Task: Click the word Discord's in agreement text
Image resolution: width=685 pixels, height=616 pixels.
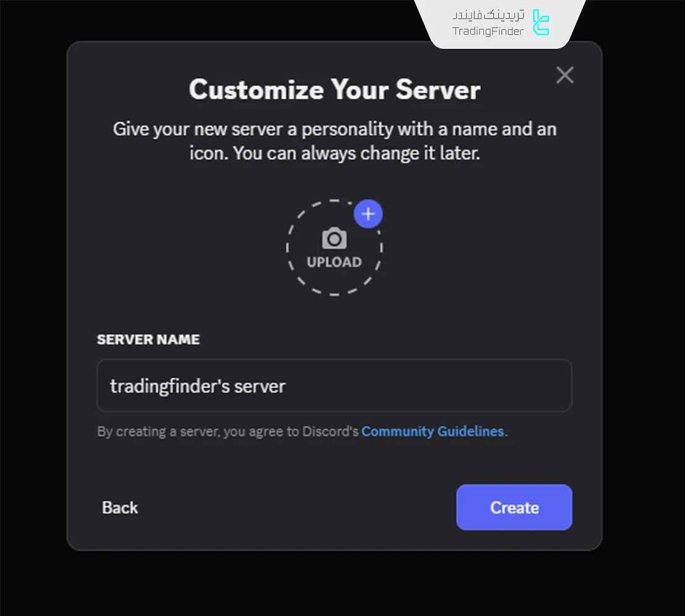Action: coord(330,431)
